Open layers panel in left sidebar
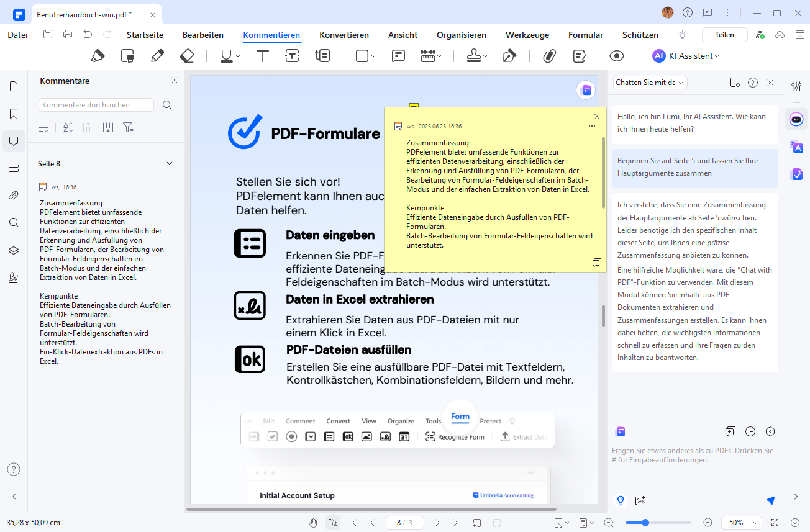 pyautogui.click(x=14, y=250)
